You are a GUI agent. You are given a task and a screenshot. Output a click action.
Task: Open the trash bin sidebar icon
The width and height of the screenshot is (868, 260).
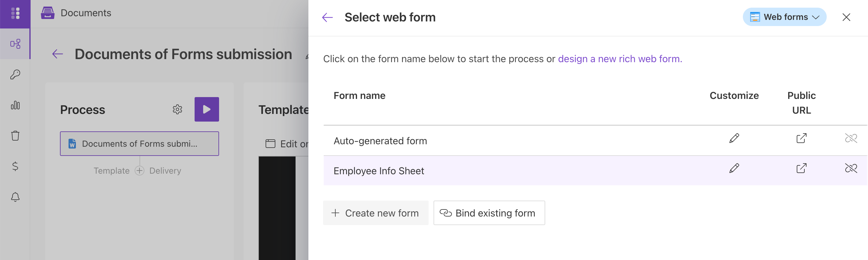coord(15,136)
